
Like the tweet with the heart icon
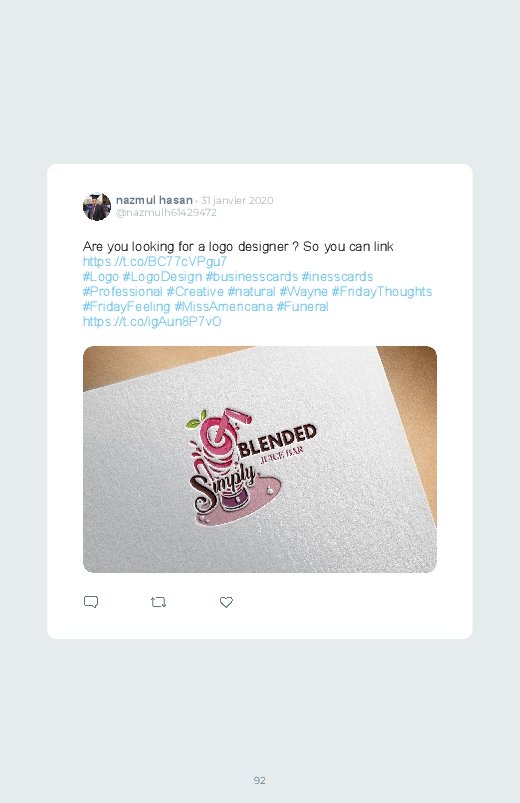coord(226,602)
